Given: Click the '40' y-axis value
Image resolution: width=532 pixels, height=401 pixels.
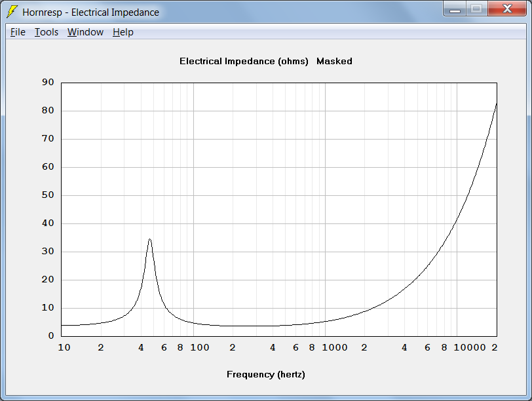Looking at the screenshot, I should pos(48,223).
